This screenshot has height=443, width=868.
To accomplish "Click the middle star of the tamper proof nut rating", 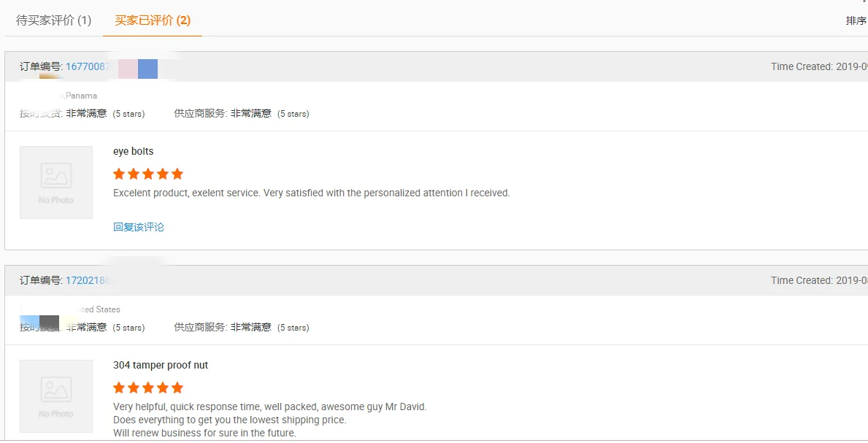I will click(148, 388).
